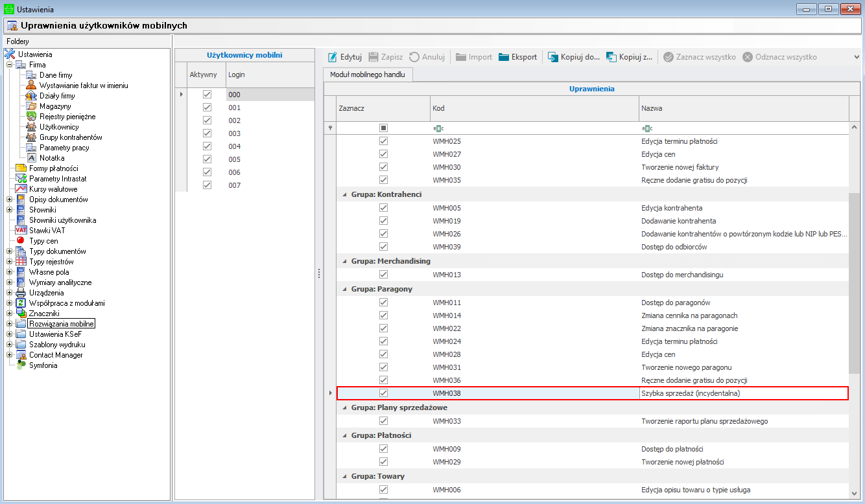Toggle checkbox for WMH013 merchandising access
Viewport: 865px width, 504px height.
pyautogui.click(x=383, y=275)
